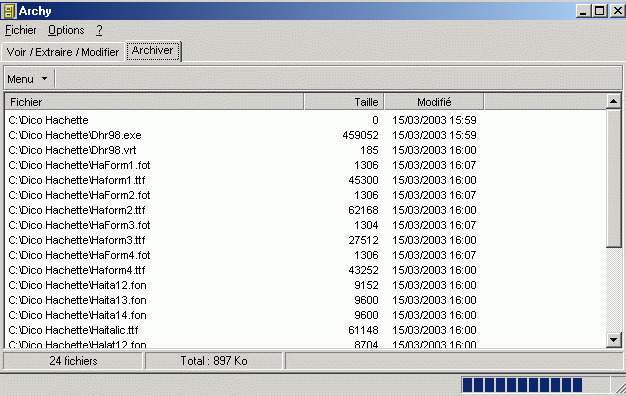Click the Archy application icon in title bar
The width and height of the screenshot is (626, 396).
click(9, 11)
